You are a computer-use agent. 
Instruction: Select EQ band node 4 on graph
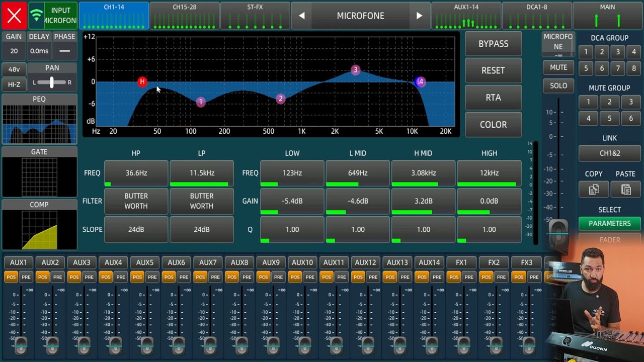point(420,81)
